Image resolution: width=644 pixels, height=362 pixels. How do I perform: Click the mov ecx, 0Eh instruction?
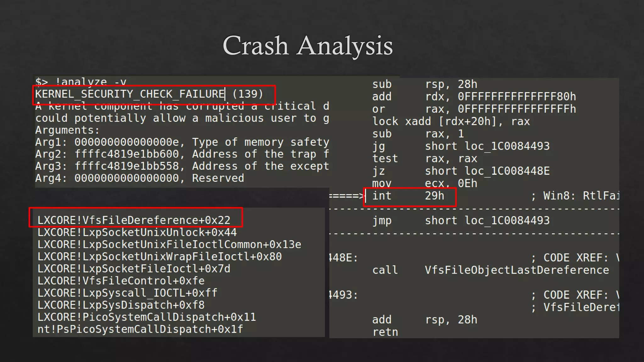[425, 183]
